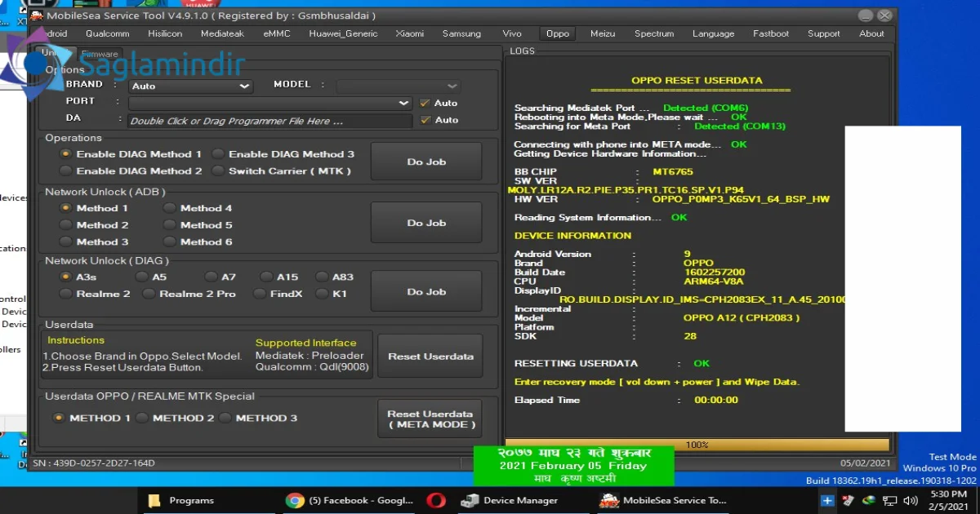Click the Nepali calendar date widget

point(573,466)
